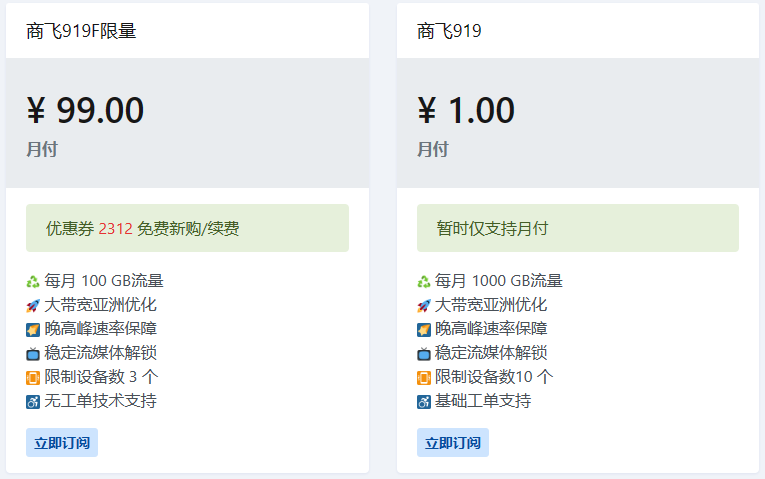Click the ¥ 99.00 price
Viewport: 765px width, 479px height.
coord(85,110)
